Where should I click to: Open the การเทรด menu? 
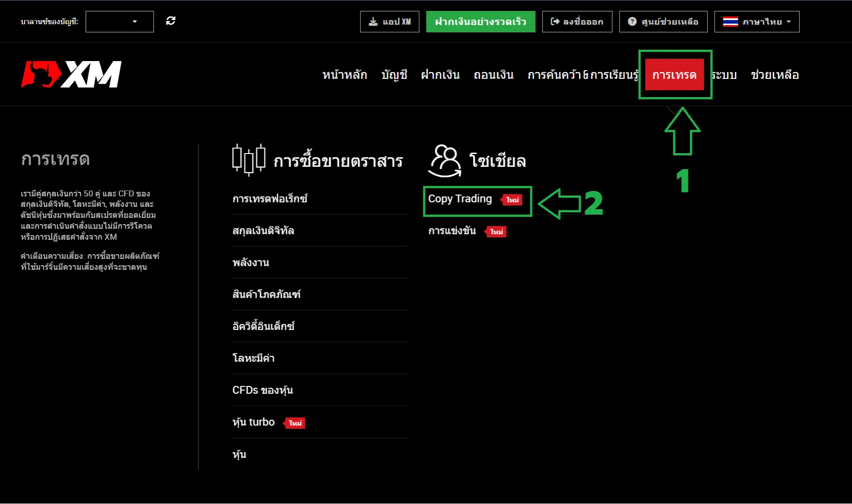click(x=675, y=74)
